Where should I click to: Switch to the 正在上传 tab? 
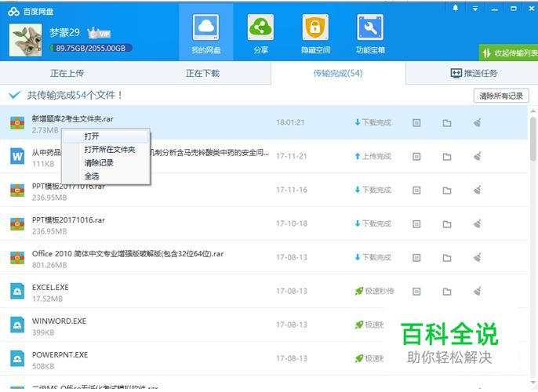pos(67,73)
